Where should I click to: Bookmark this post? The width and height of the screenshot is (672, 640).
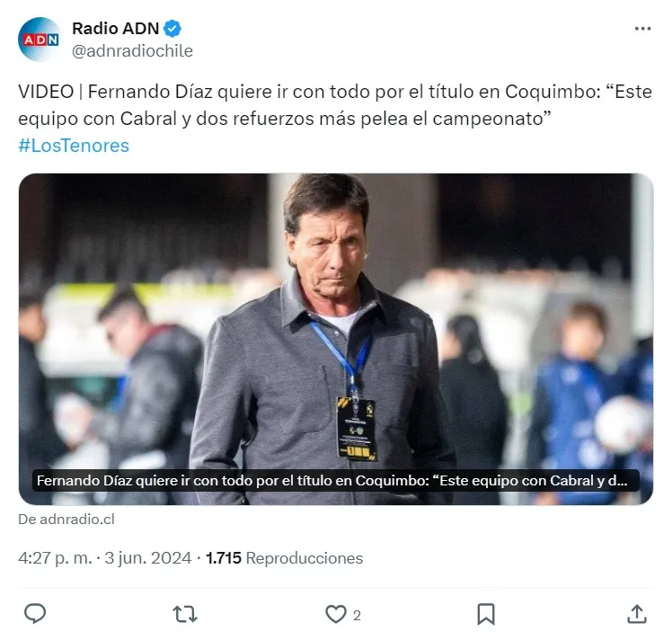(x=486, y=614)
